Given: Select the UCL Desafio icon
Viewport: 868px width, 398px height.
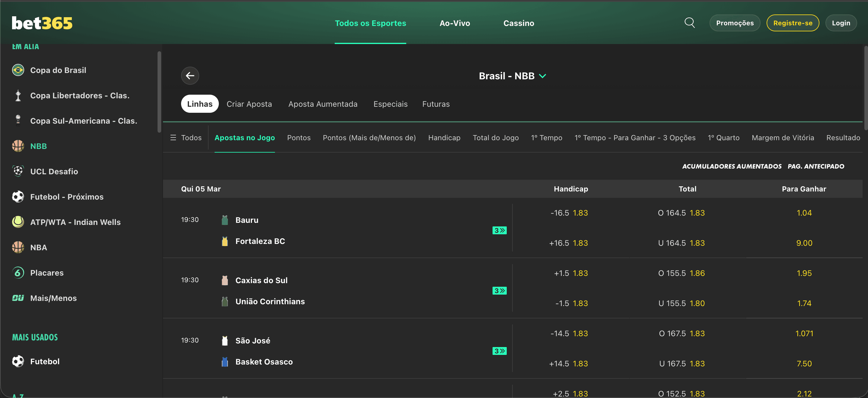Looking at the screenshot, I should click(x=18, y=171).
